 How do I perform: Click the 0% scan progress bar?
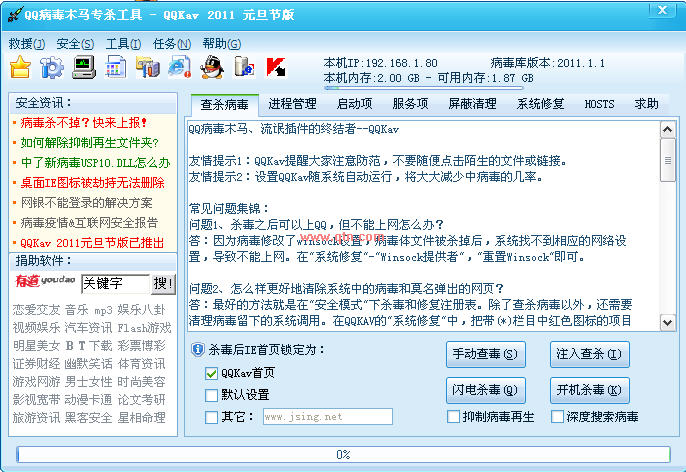point(343,455)
